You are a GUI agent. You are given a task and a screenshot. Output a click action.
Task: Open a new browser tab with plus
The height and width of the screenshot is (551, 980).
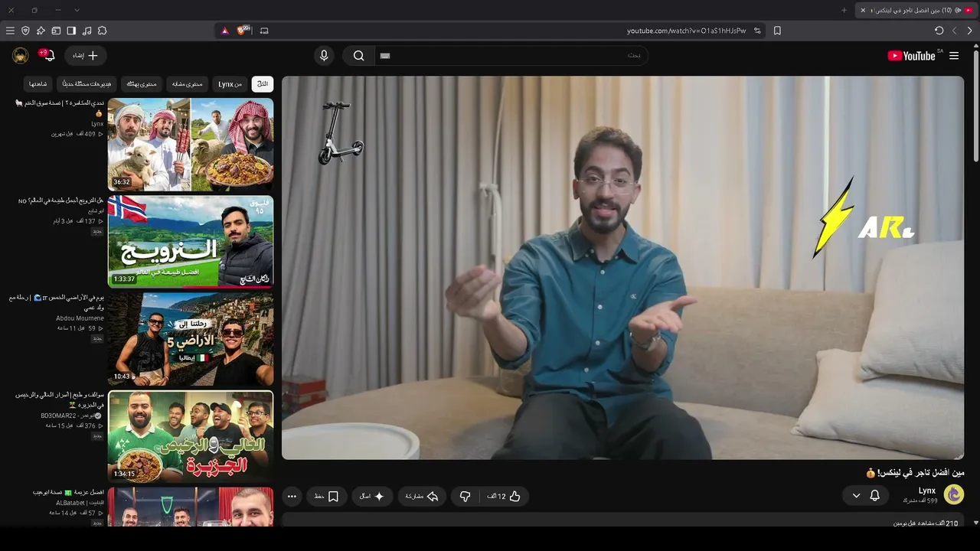pos(844,10)
